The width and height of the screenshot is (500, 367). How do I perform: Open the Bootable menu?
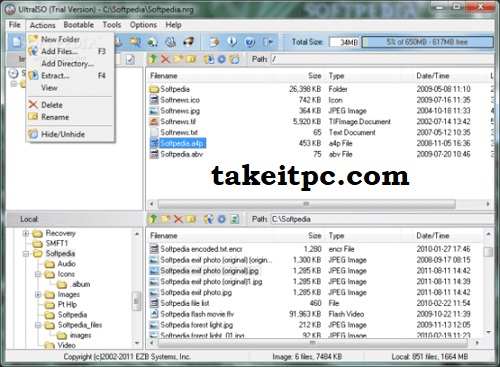tap(79, 25)
